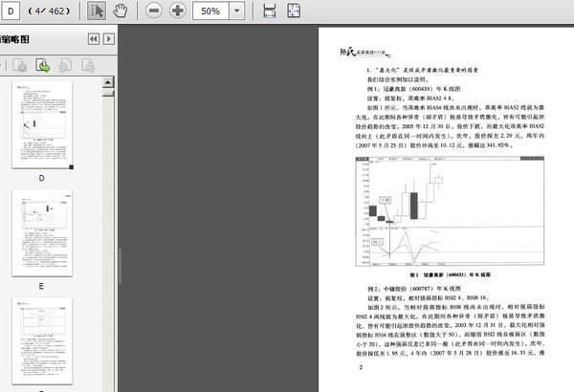Click the thumbnail panel vertical scrollbar track
Viewport: 574px width, 392px height.
coord(111,239)
